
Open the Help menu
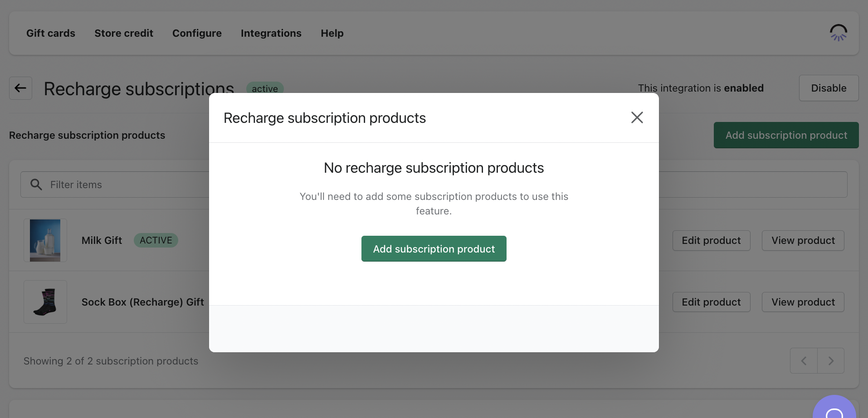click(x=332, y=33)
